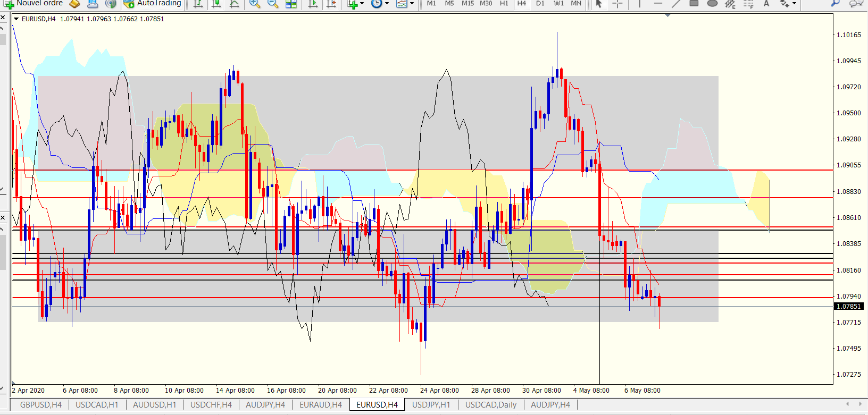Viewport: 868px width, 415px height.
Task: Switch to the AUDJPY,H4 tab beside USDCHF,H4
Action: click(265, 405)
